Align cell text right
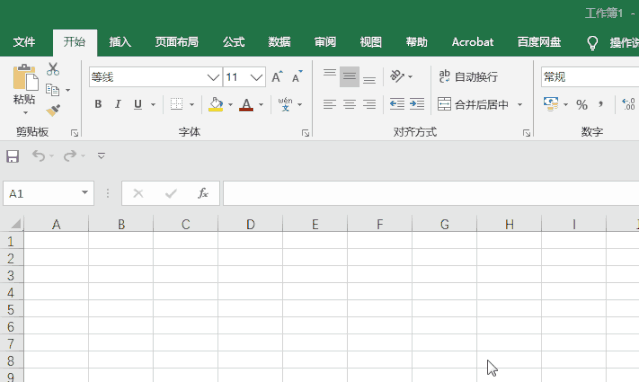This screenshot has height=382, width=639. pyautogui.click(x=369, y=104)
